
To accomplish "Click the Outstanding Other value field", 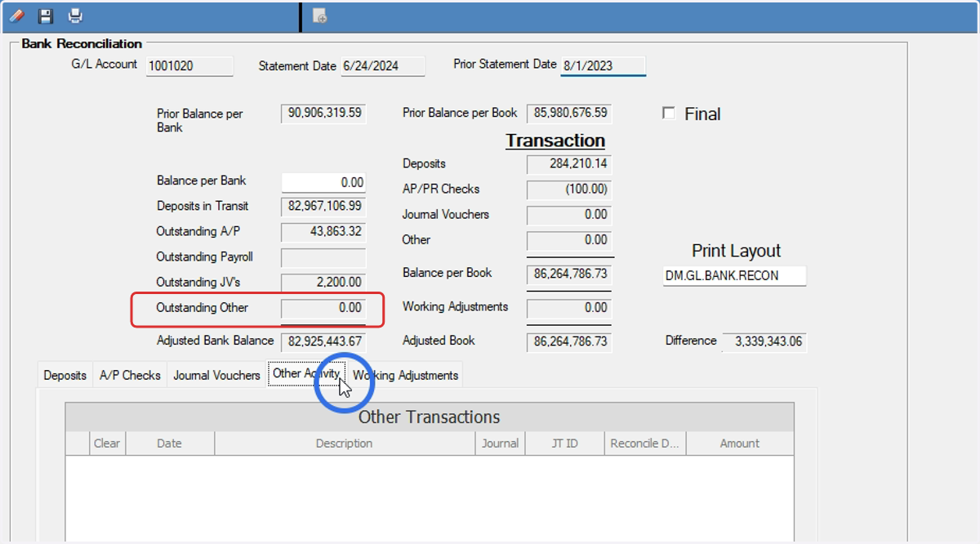I will 323,309.
